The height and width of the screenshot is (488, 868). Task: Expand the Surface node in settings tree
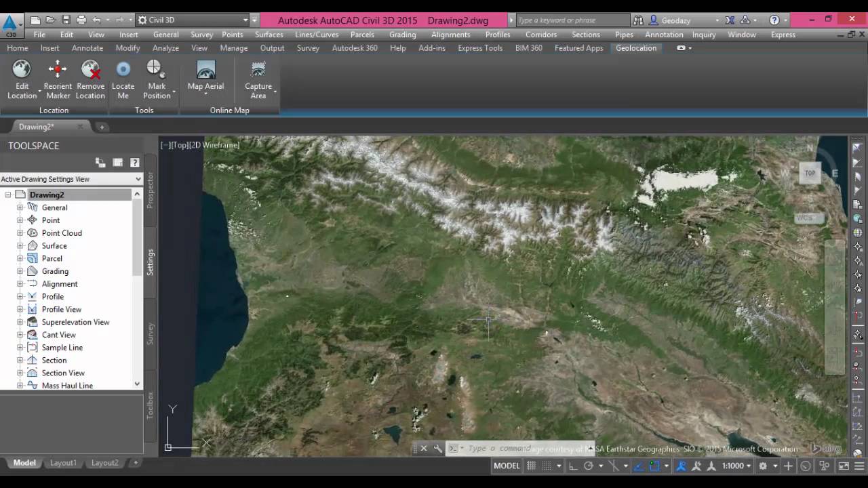point(20,246)
